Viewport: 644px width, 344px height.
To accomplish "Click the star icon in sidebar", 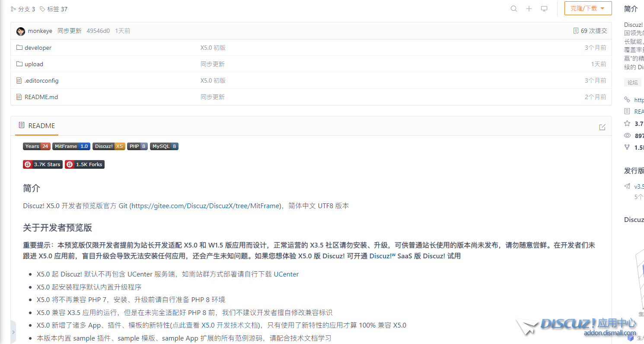I will (627, 123).
